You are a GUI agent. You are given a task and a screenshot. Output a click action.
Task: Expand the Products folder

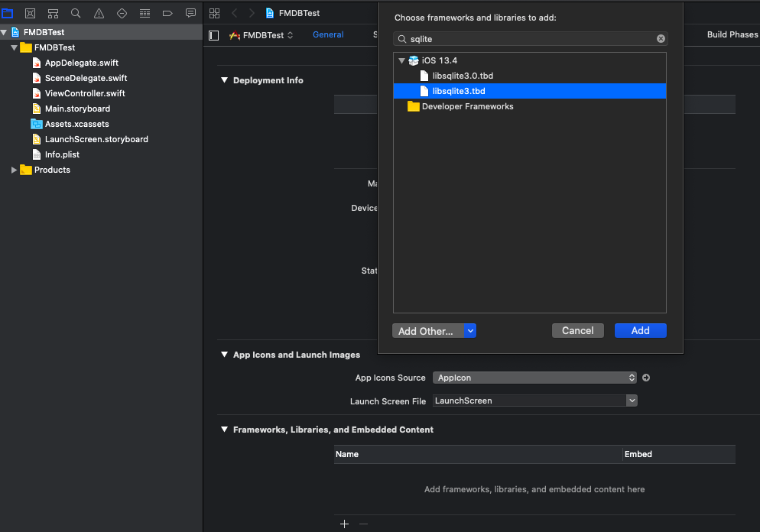(14, 170)
